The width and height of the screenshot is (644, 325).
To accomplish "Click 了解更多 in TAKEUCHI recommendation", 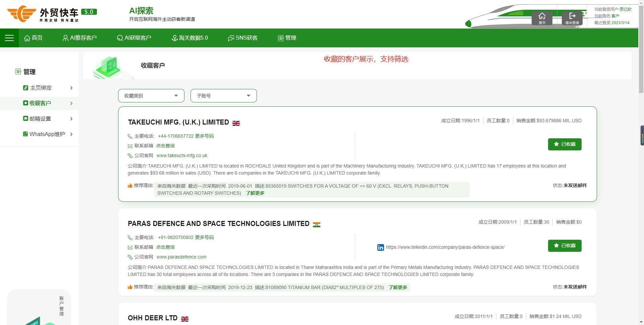I will tap(255, 193).
